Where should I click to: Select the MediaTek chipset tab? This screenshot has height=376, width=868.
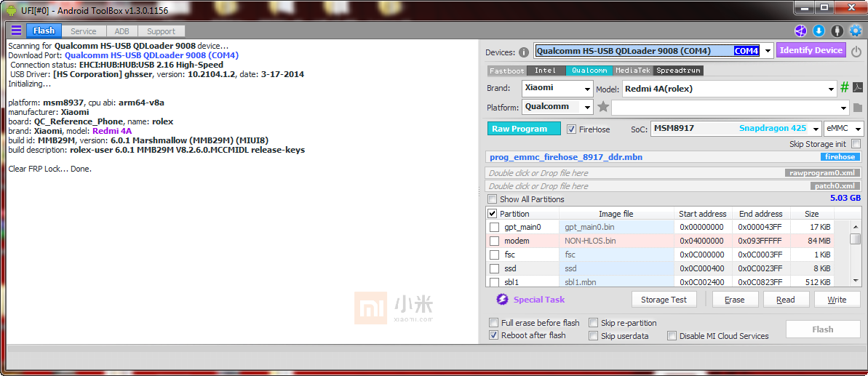tap(634, 71)
